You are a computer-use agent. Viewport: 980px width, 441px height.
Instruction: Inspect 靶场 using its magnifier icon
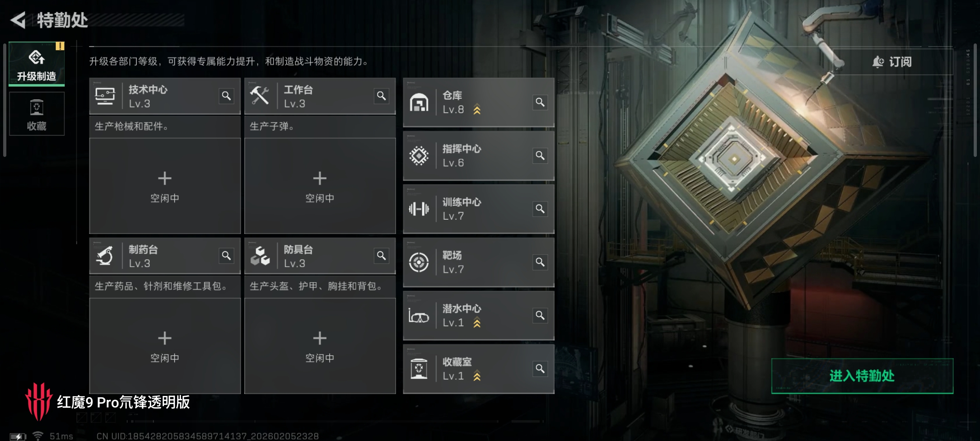point(540,262)
